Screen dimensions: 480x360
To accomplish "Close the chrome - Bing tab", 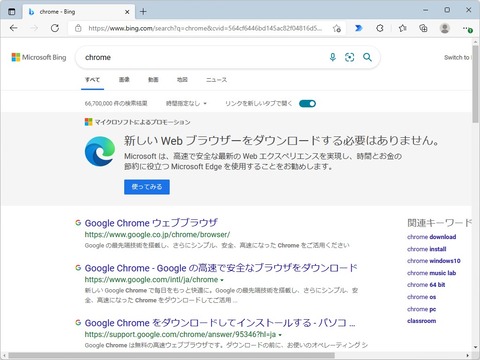I will 127,12.
